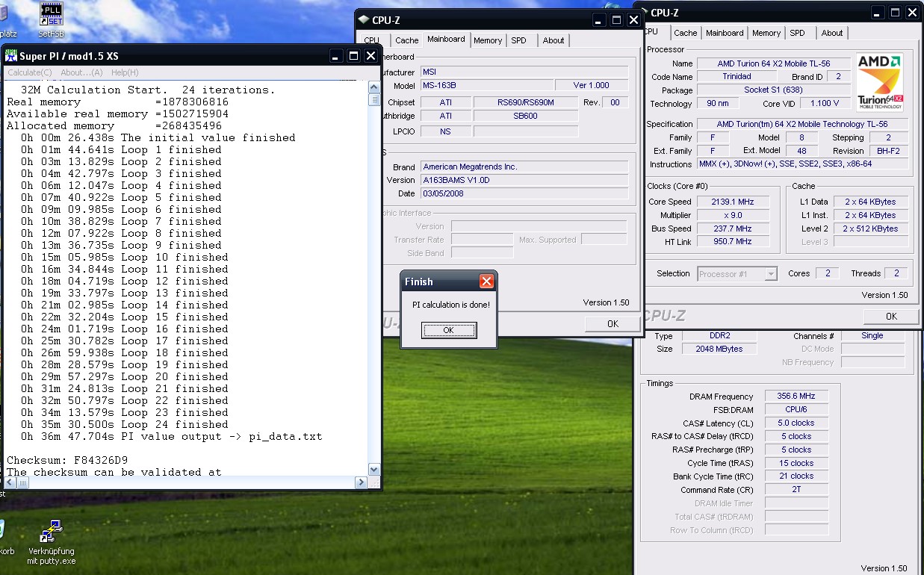Click the Level 2 cache value 2 x 512 KBytes
This screenshot has height=575, width=924.
(870, 229)
